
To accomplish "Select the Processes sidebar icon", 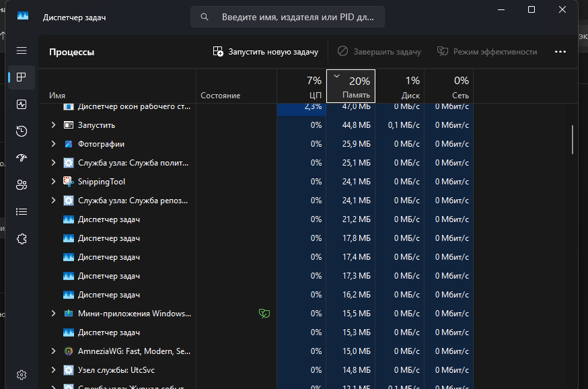I will coord(22,77).
